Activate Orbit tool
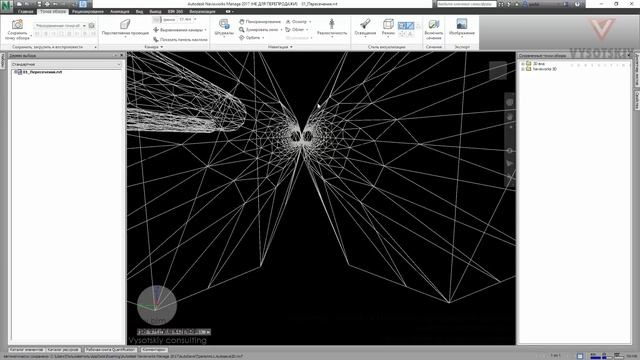This screenshot has width=640, height=360. (x=242, y=38)
